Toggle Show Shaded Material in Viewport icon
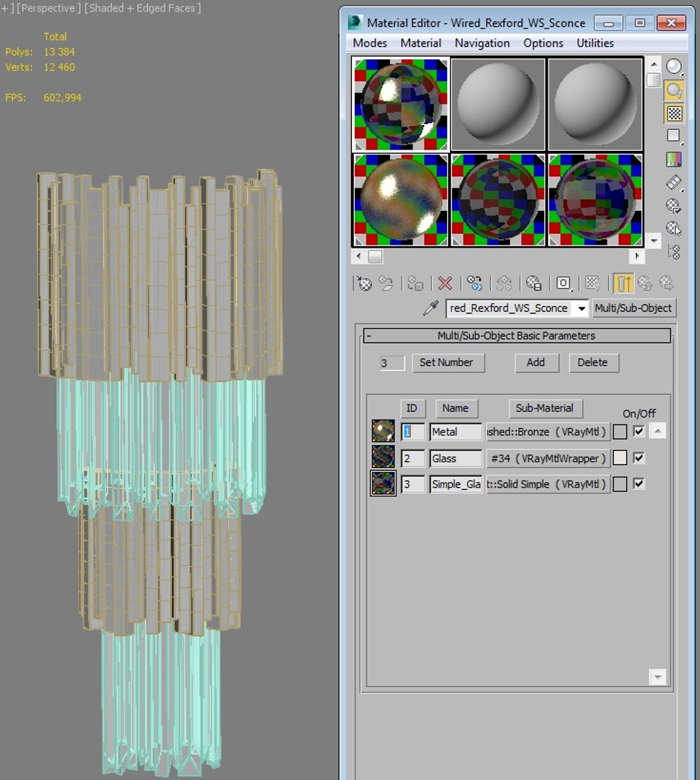This screenshot has height=780, width=700. point(592,284)
